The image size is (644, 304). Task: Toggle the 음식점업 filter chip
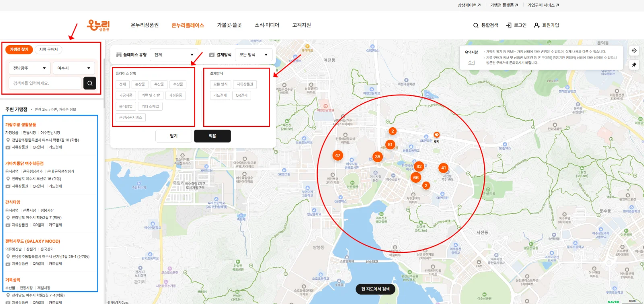[126, 106]
